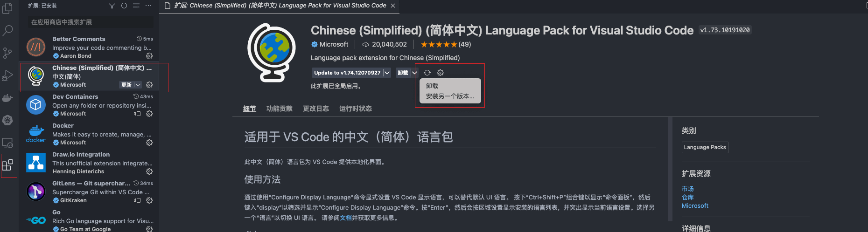Select the Chinese Language Pack editor tab
868x232 pixels.
point(280,6)
